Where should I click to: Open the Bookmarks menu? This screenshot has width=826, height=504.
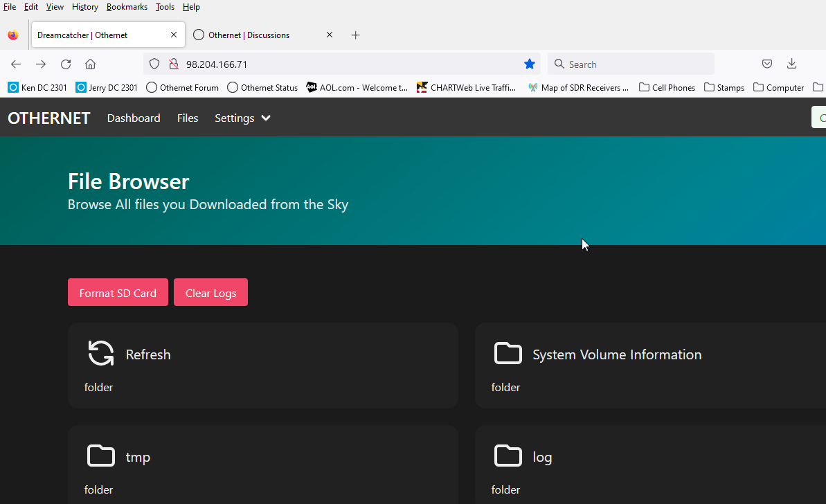click(127, 7)
